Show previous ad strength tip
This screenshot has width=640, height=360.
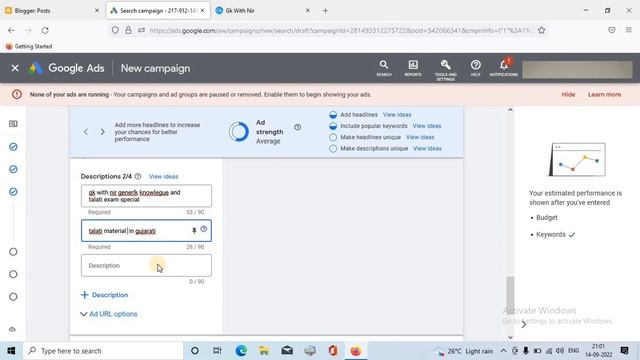[x=86, y=132]
